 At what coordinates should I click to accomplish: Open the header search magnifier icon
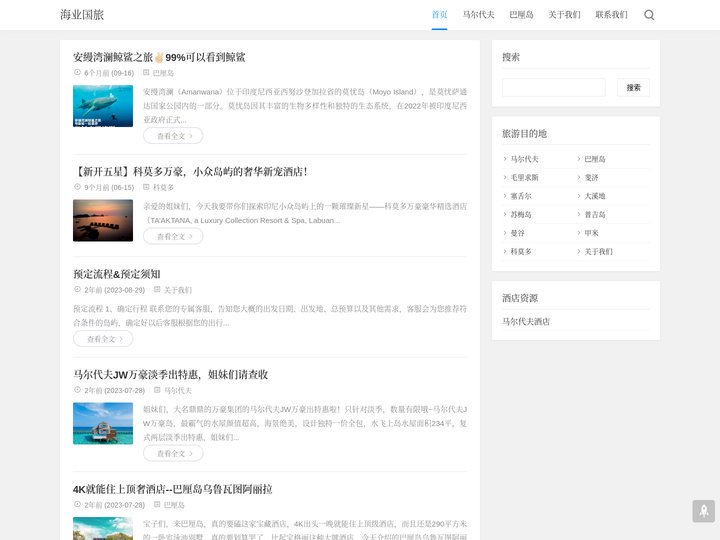pos(649,15)
